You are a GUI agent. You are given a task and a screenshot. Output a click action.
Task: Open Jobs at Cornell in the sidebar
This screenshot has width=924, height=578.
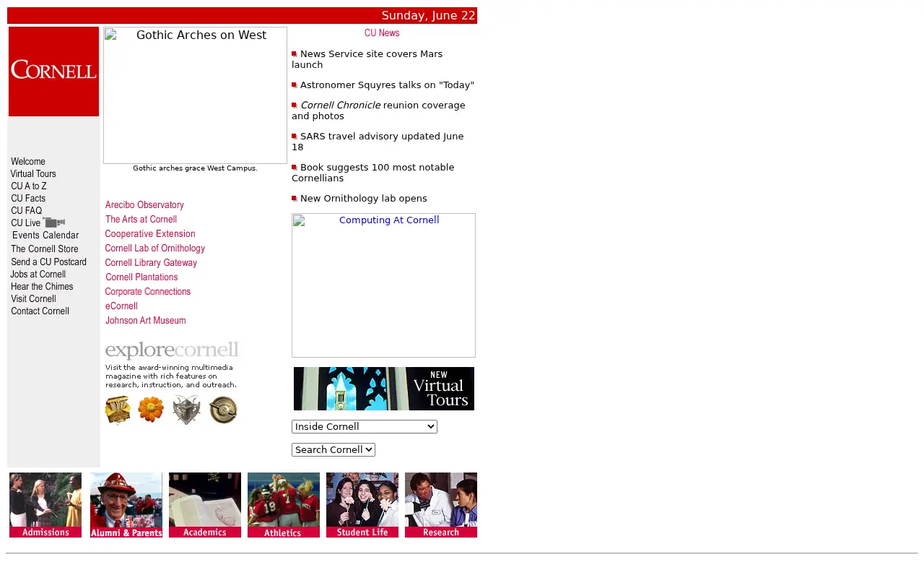coord(38,275)
